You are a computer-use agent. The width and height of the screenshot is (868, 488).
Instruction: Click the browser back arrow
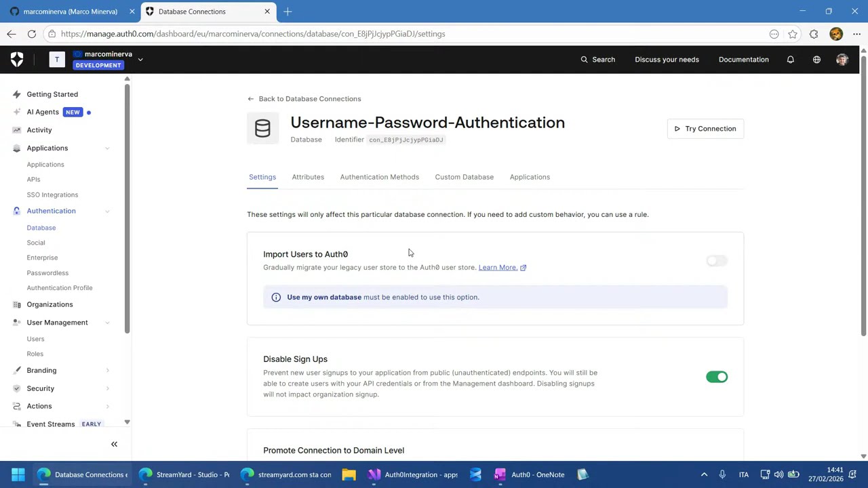12,34
